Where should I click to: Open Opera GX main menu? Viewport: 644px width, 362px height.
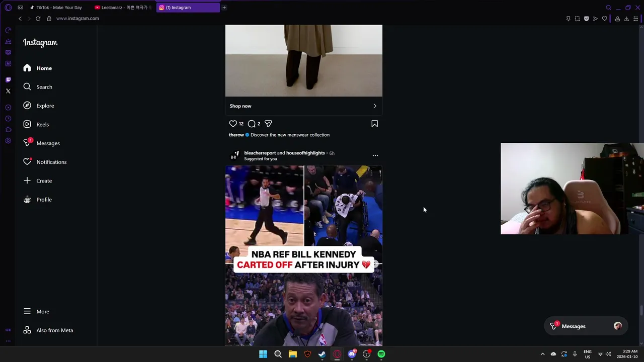click(x=8, y=8)
